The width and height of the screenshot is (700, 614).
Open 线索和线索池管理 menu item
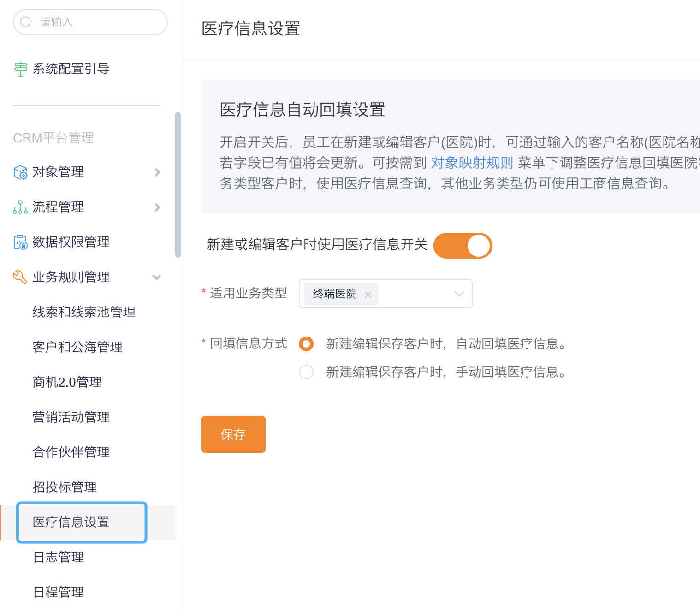(x=84, y=312)
